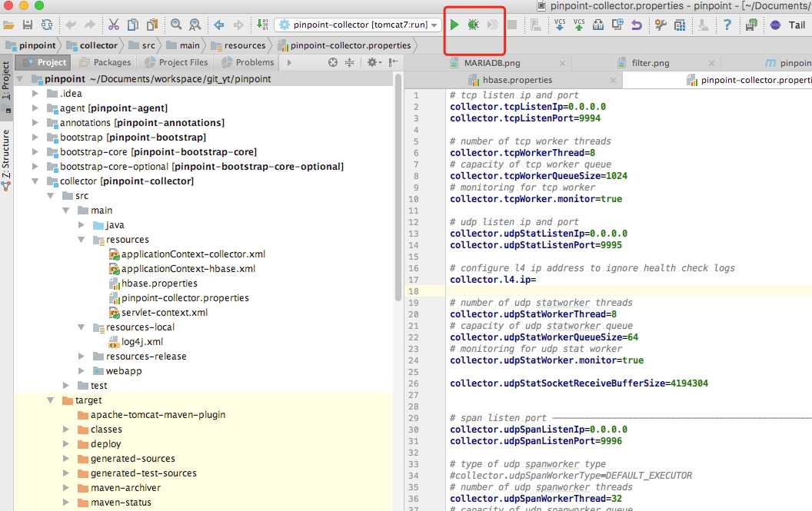Switch to the Packages view tab

(x=105, y=63)
